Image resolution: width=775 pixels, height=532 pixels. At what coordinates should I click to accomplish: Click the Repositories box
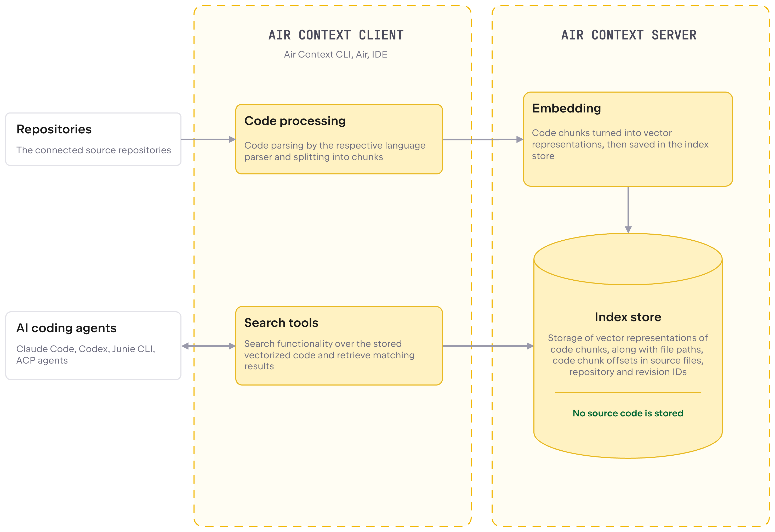point(93,139)
